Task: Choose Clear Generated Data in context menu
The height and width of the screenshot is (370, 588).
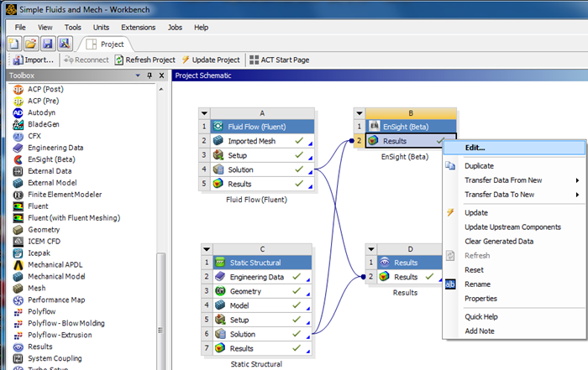Action: tap(514, 242)
